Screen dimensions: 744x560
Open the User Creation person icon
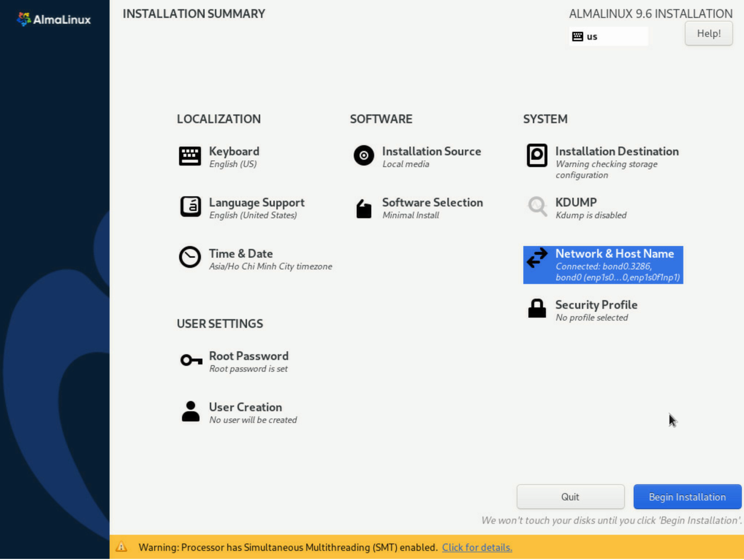point(190,412)
